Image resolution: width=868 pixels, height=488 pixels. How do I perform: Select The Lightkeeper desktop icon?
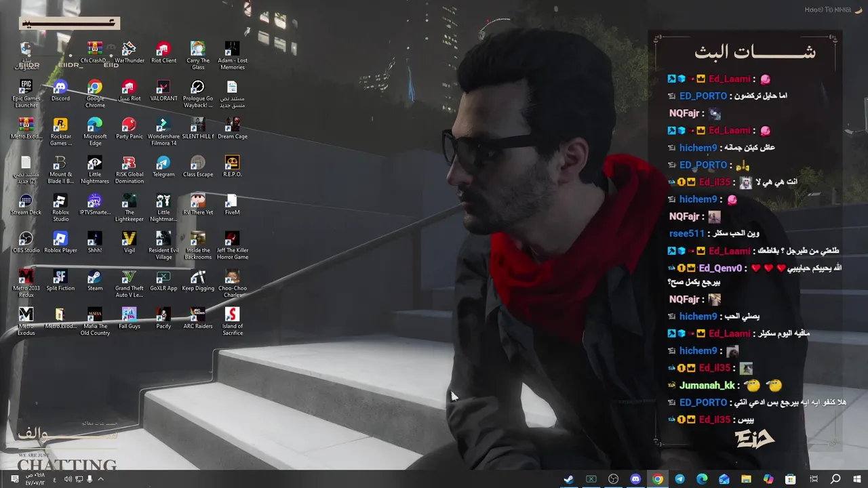coord(129,207)
